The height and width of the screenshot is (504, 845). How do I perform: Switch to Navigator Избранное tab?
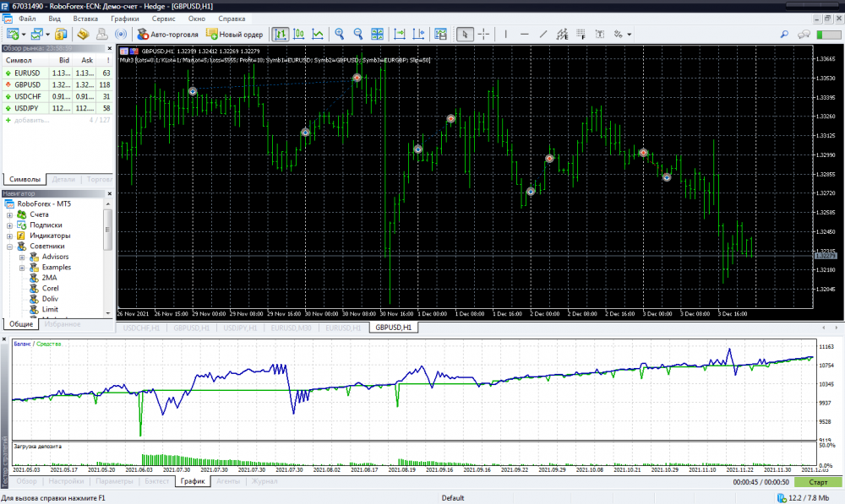click(x=63, y=324)
